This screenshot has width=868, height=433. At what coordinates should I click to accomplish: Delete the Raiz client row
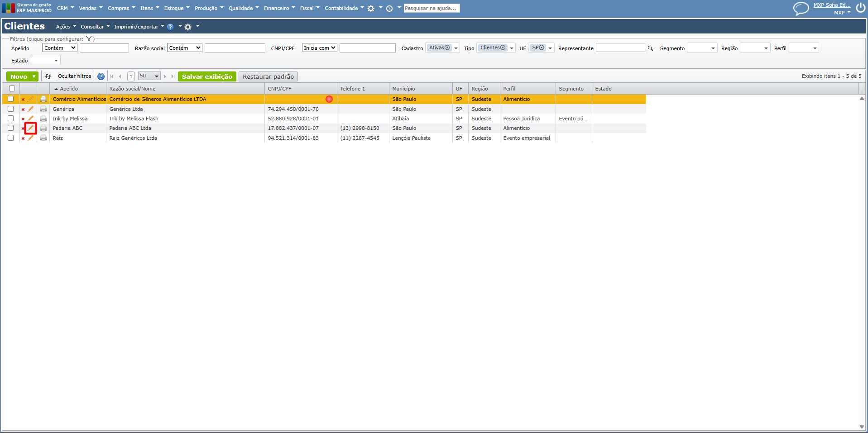[23, 138]
